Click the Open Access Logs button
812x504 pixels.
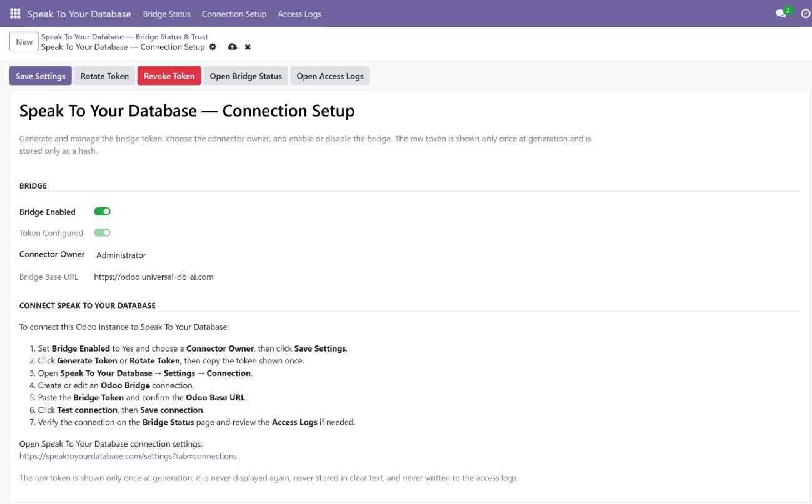click(330, 76)
